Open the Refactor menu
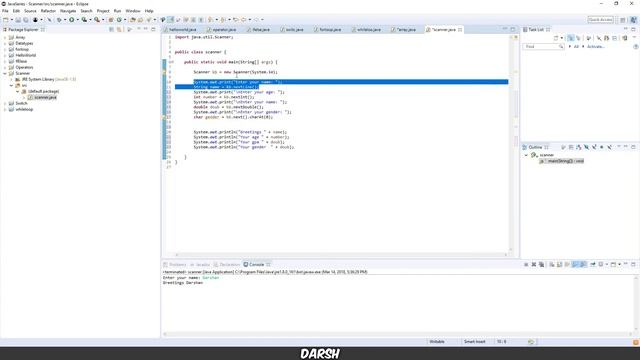 coord(48,11)
